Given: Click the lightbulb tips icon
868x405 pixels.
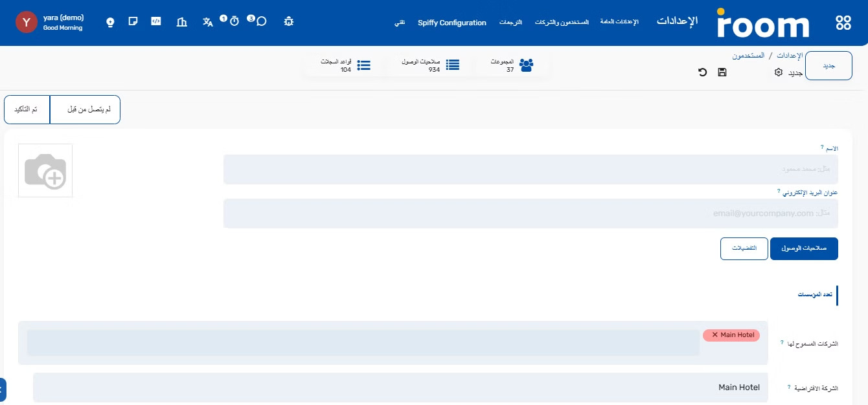Looking at the screenshot, I should 110,22.
